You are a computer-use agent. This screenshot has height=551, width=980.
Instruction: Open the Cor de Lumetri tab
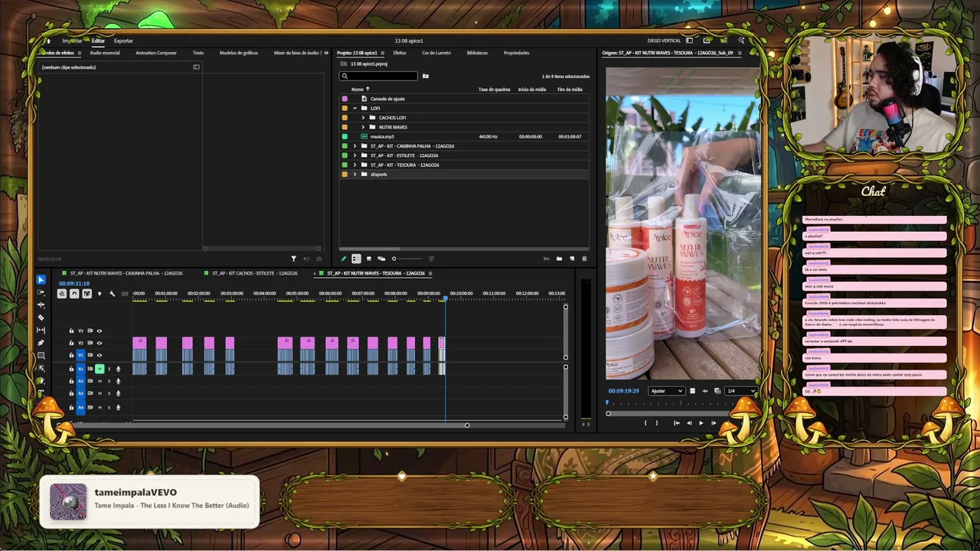[x=436, y=53]
